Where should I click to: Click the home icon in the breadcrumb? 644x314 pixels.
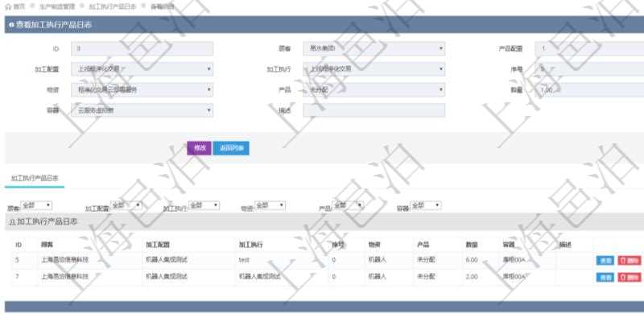point(8,6)
